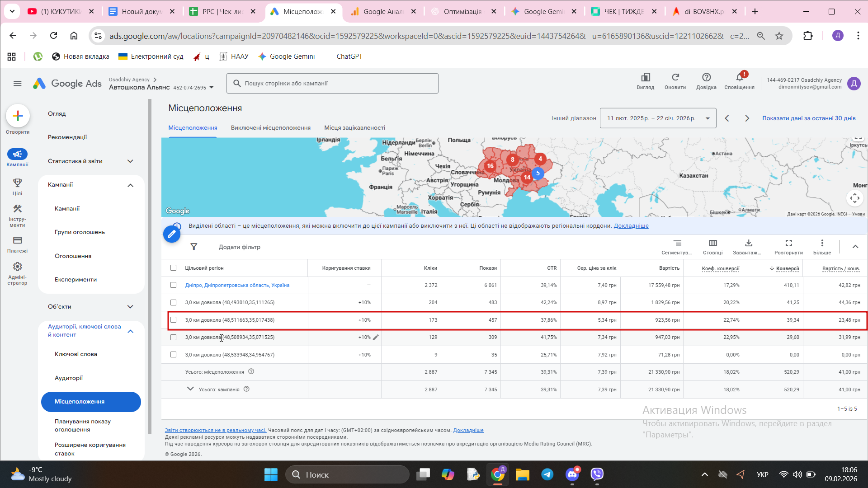Image resolution: width=868 pixels, height=488 pixels.
Task: Switch to Виключені місцеположення tab
Action: click(270, 128)
